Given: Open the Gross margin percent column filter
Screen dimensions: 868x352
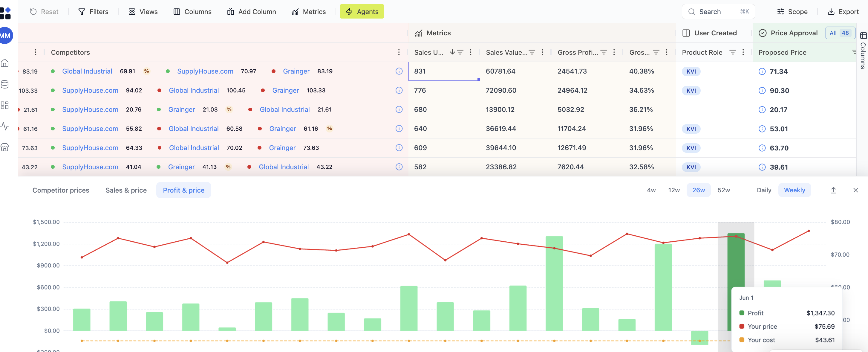Looking at the screenshot, I should [656, 52].
